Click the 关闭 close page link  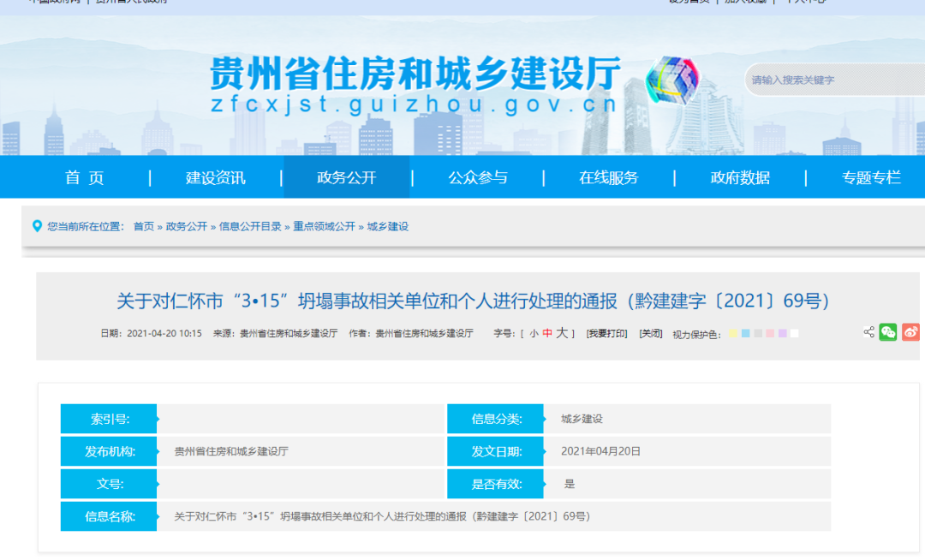coord(651,333)
